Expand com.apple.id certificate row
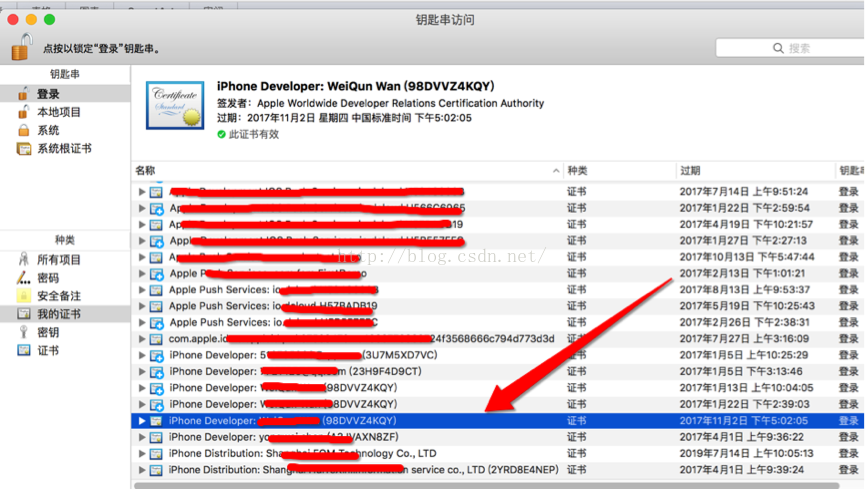 [x=142, y=339]
